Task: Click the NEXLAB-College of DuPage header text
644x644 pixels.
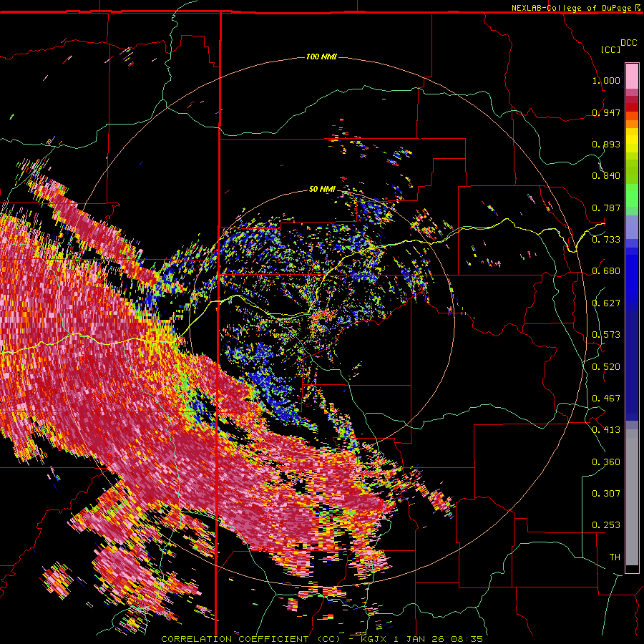Action: tap(571, 8)
